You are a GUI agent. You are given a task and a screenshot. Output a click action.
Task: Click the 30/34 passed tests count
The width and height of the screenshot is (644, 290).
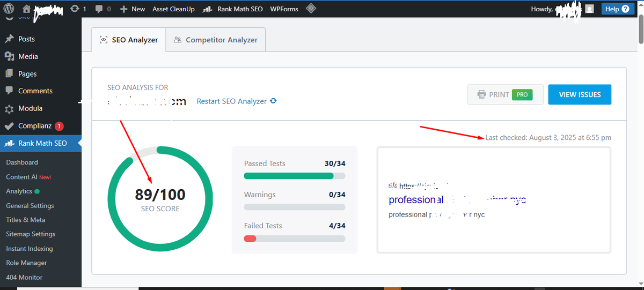coord(335,163)
